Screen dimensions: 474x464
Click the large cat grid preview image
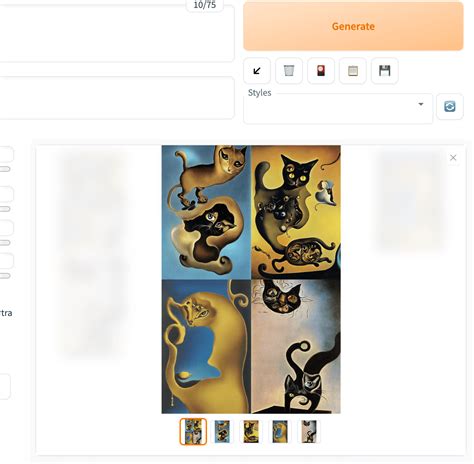pyautogui.click(x=252, y=280)
